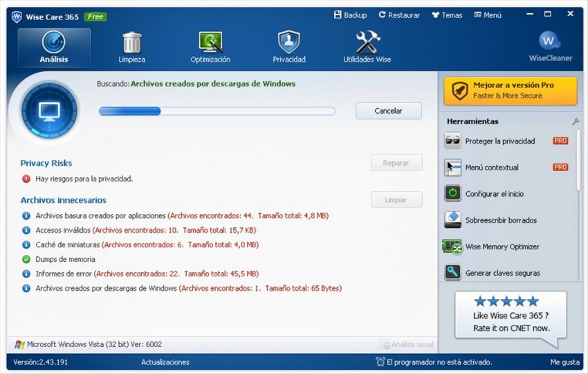
Task: Click the five blue stars rating
Action: tap(506, 301)
